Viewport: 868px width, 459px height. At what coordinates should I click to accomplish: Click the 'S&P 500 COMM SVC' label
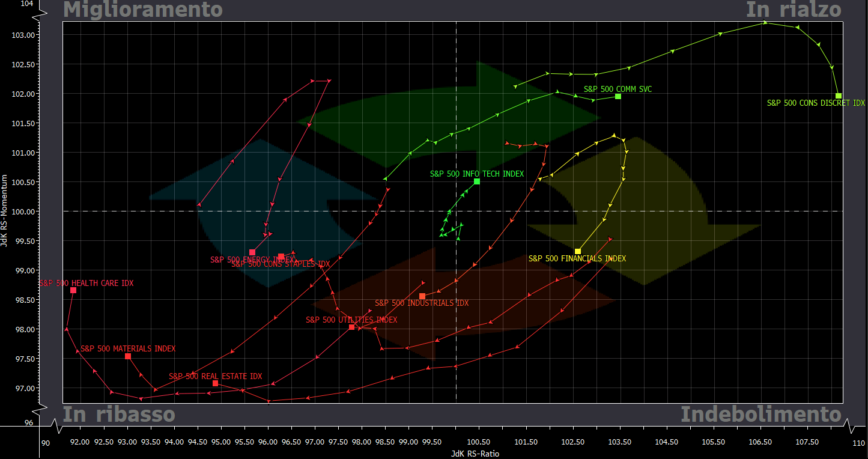(618, 90)
